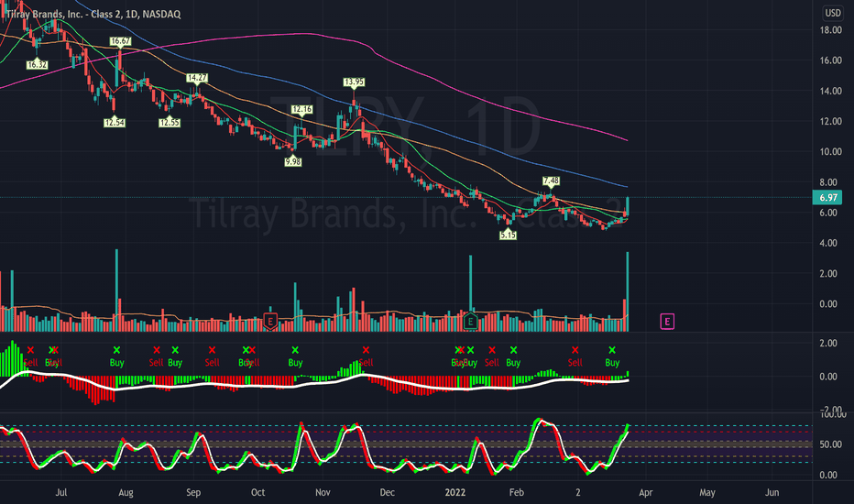This screenshot has width=854, height=504.
Task: Click the Dec label on time axis
Action: pos(388,493)
